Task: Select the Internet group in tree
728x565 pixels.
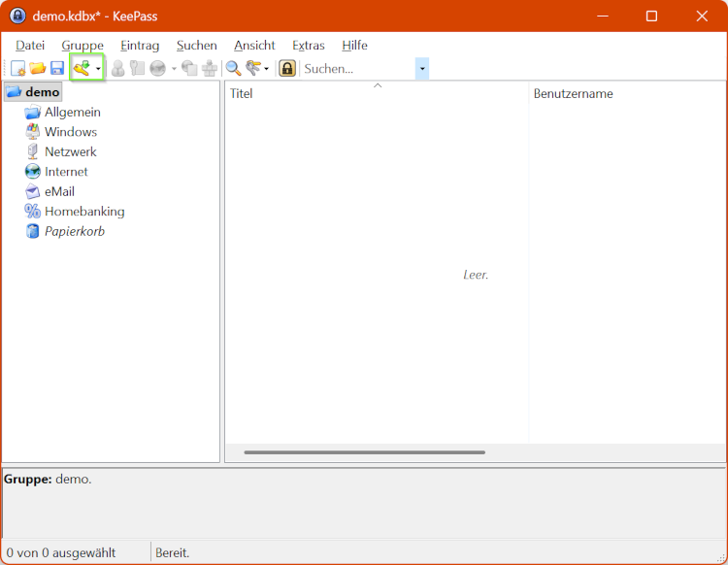Action: click(x=66, y=172)
